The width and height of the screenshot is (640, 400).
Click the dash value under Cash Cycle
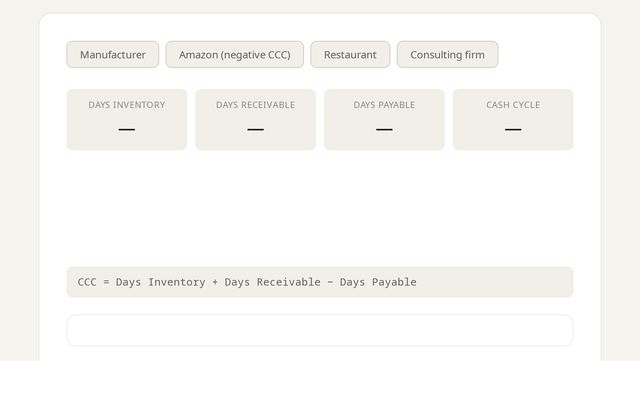click(x=513, y=129)
